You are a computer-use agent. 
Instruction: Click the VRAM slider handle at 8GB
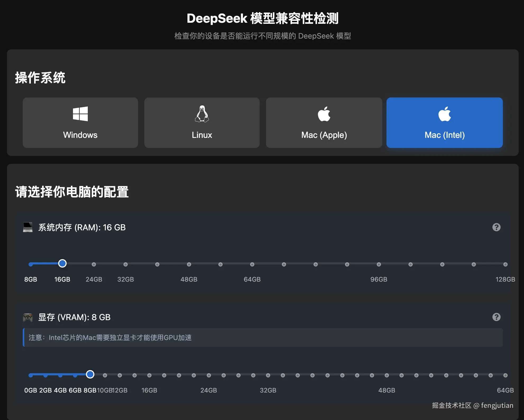click(x=90, y=374)
